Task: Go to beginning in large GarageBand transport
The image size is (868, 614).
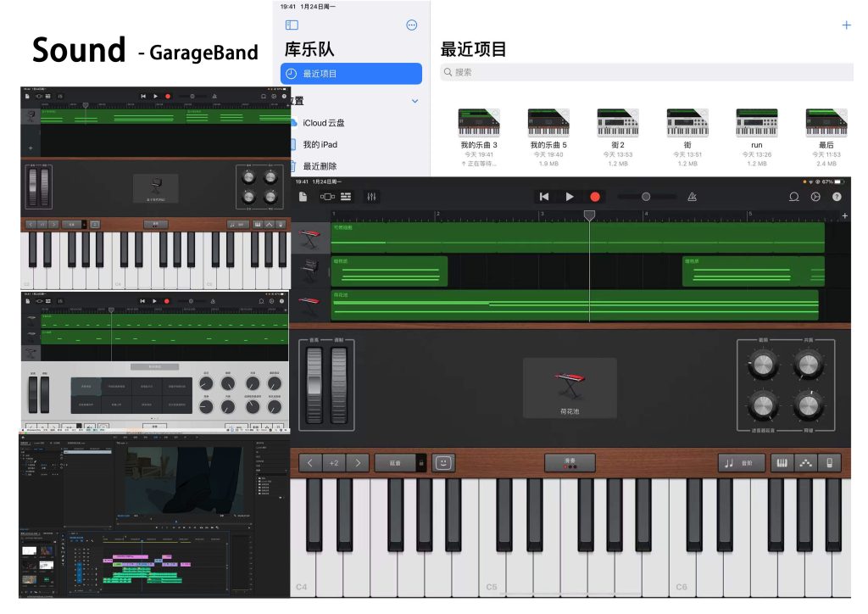Action: (544, 197)
